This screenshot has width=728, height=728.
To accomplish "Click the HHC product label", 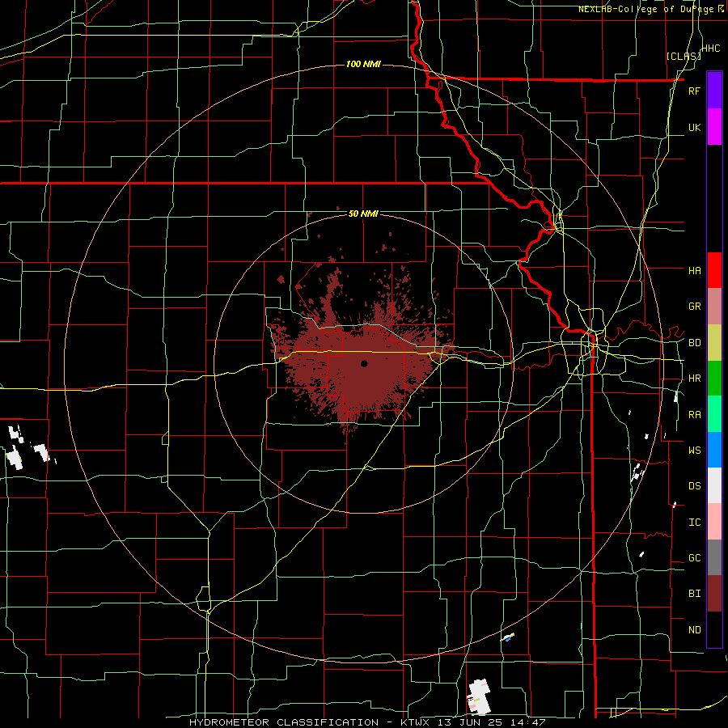I will pyautogui.click(x=711, y=49).
